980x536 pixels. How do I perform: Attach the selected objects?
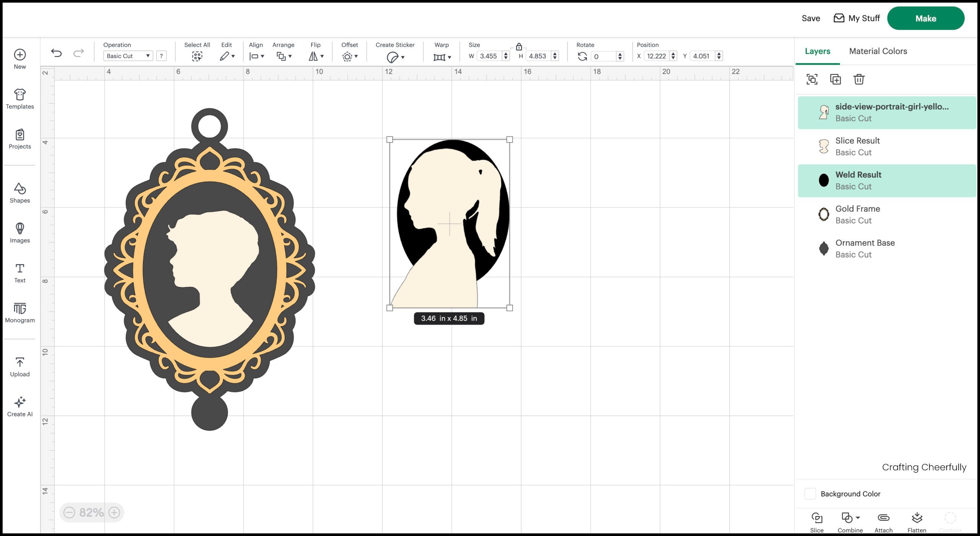click(884, 519)
